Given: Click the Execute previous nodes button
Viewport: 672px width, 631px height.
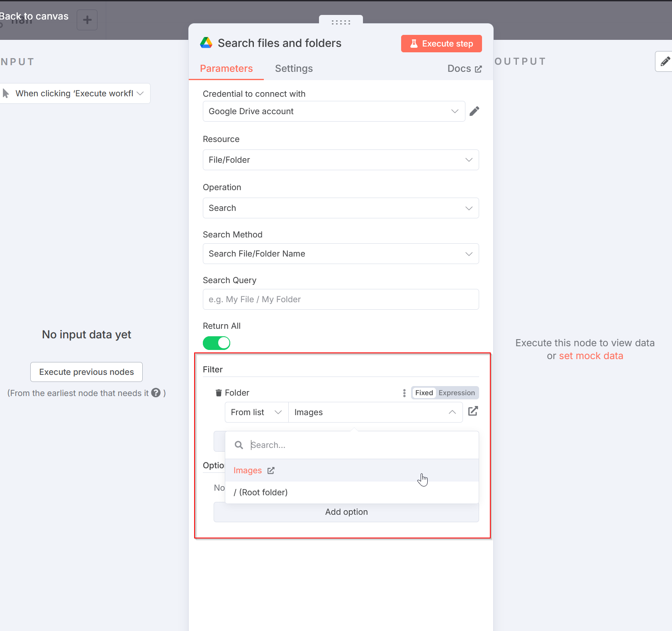Looking at the screenshot, I should (86, 372).
